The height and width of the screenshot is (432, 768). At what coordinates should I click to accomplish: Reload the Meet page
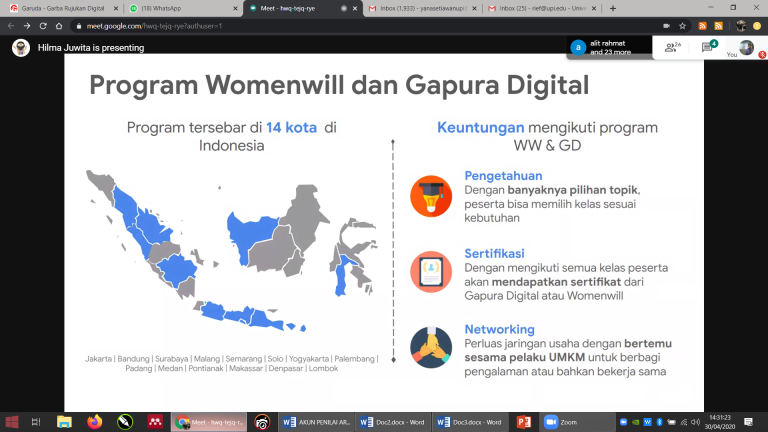tap(43, 26)
